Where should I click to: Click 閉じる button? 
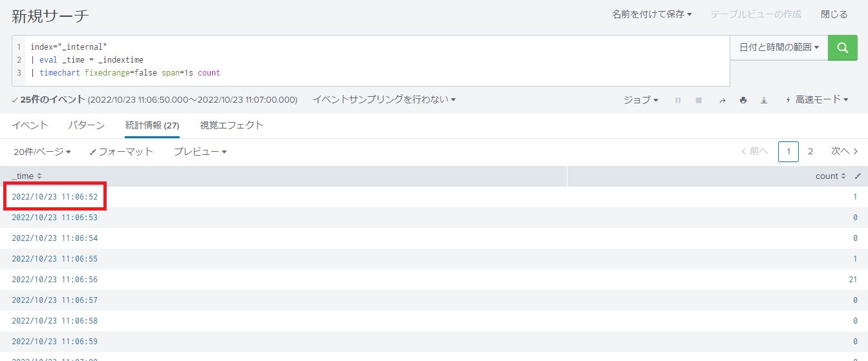coord(834,14)
